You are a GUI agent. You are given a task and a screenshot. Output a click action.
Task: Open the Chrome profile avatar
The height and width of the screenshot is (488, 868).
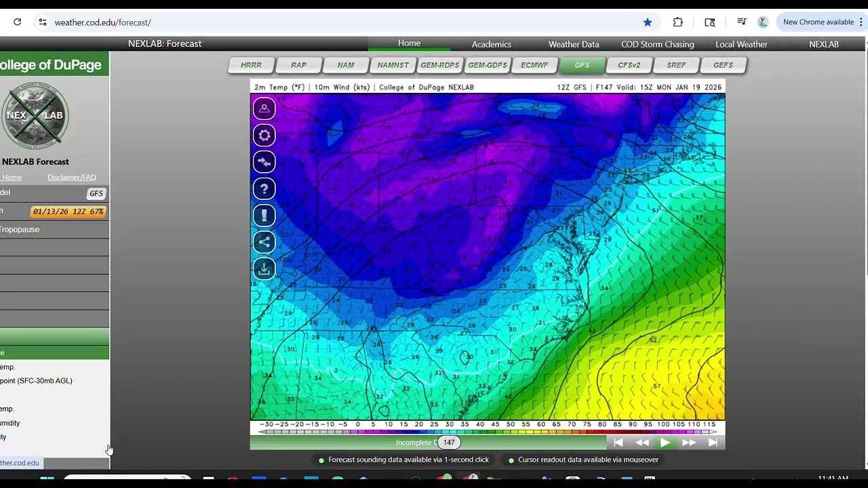tap(763, 22)
